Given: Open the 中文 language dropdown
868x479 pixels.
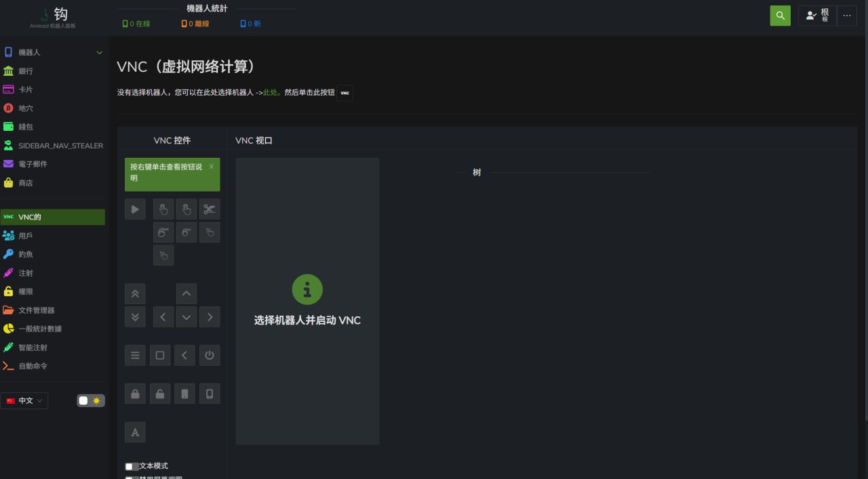Looking at the screenshot, I should point(24,400).
